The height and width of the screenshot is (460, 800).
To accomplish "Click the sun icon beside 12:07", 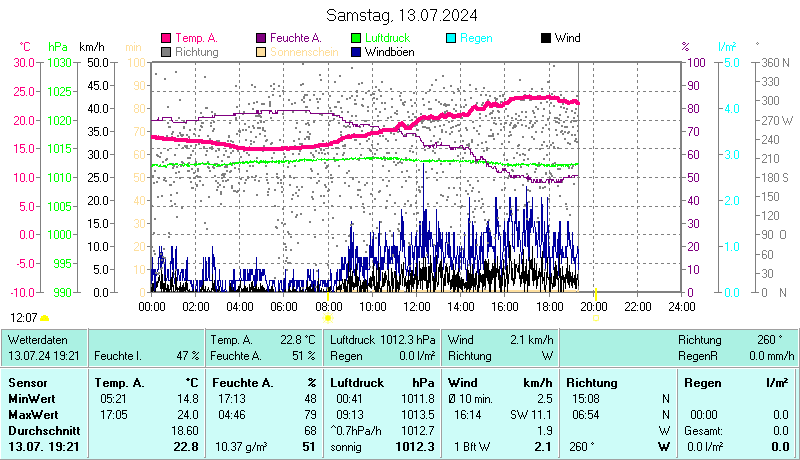I will pyautogui.click(x=45, y=318).
